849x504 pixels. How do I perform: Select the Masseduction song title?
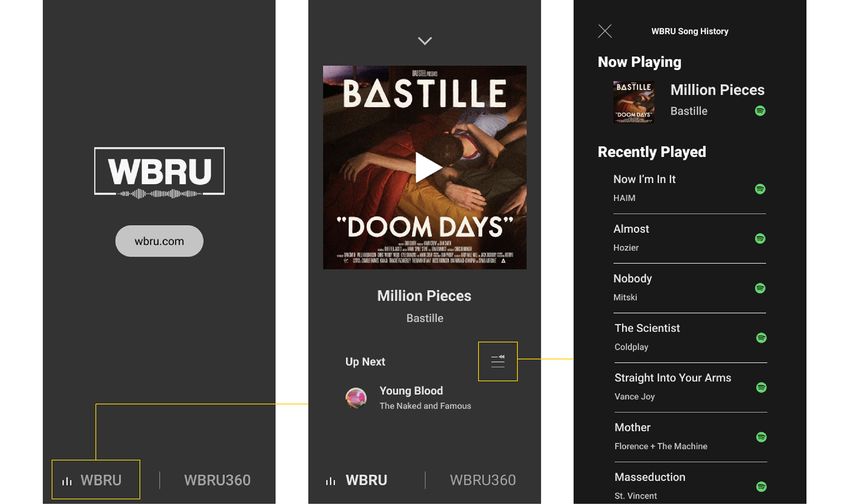coord(650,477)
